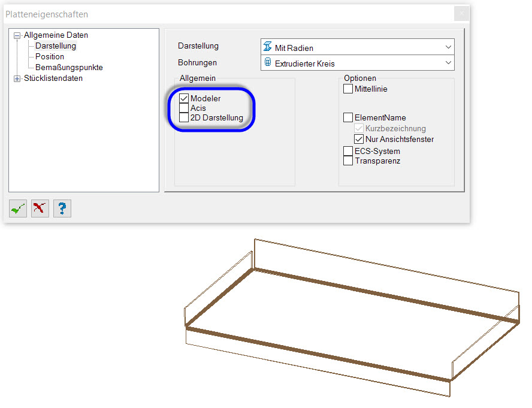
Task: Click the brown plate model in viewport
Action: point(352,318)
